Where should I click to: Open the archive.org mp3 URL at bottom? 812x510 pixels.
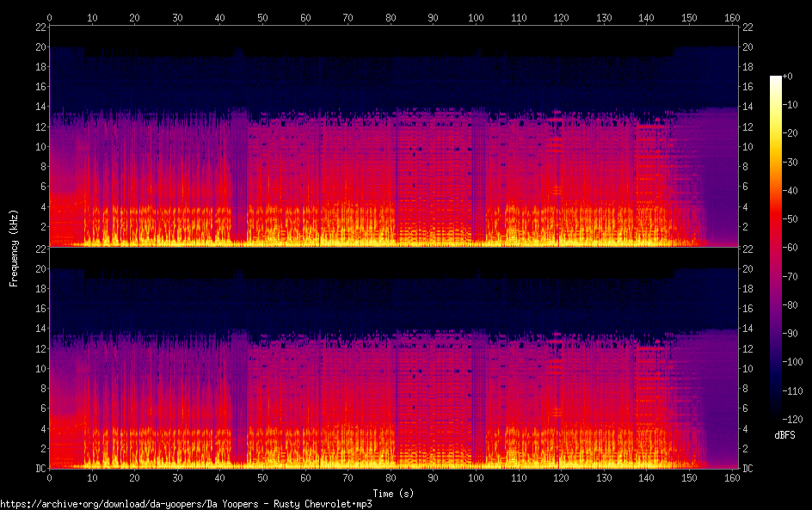(x=186, y=504)
